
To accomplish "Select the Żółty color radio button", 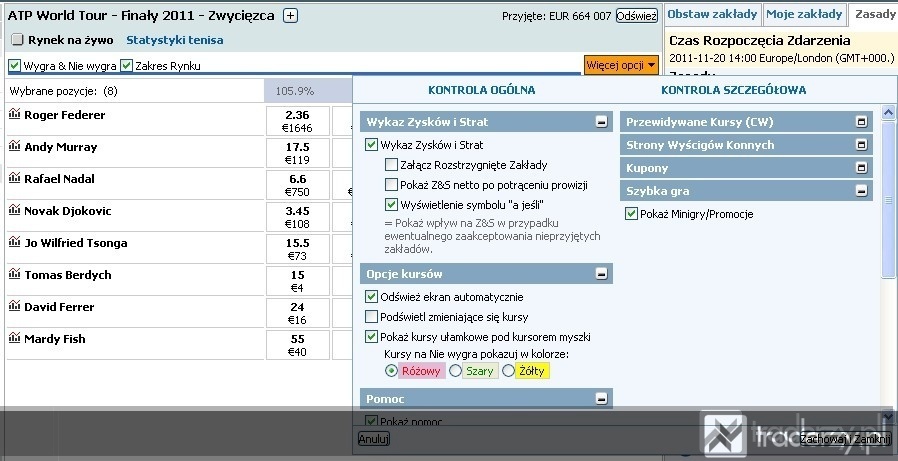I will coord(508,371).
